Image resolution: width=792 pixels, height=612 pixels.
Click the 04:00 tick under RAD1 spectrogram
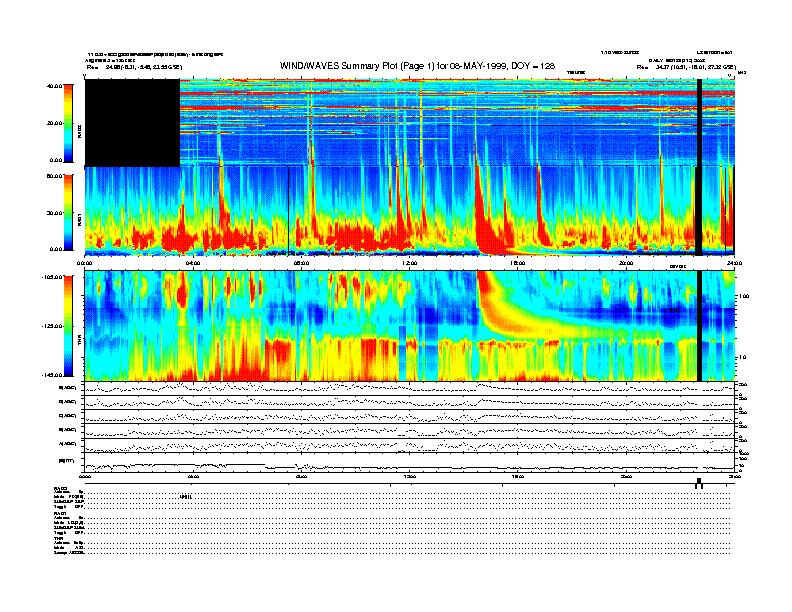193,263
